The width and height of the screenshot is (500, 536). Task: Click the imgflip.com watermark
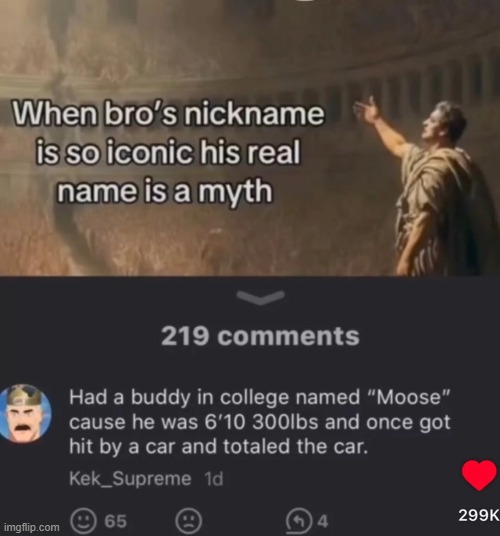point(33,527)
